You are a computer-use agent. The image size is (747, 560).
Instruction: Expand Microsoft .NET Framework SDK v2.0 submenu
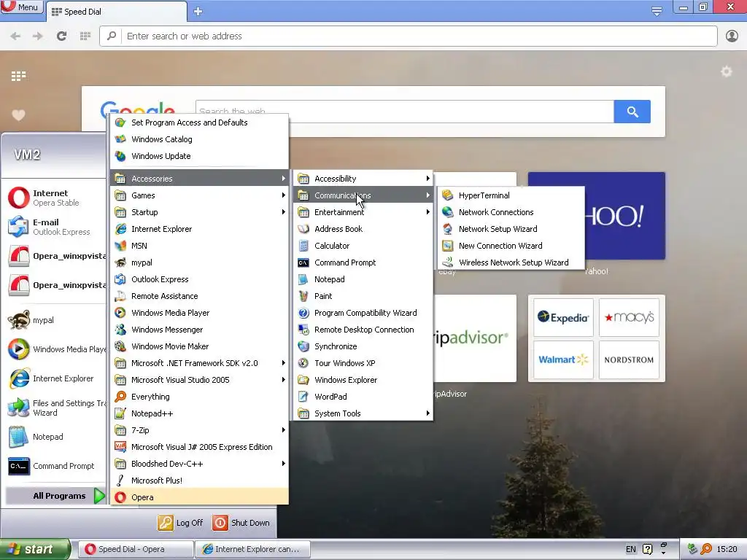[x=200, y=363]
